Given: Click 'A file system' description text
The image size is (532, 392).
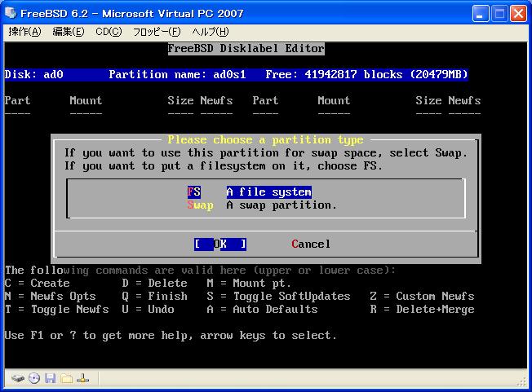Looking at the screenshot, I should click(x=269, y=192).
